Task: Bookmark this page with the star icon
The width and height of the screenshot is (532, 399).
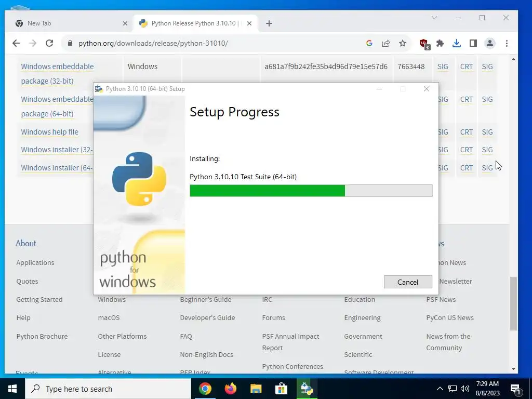Action: [x=403, y=43]
